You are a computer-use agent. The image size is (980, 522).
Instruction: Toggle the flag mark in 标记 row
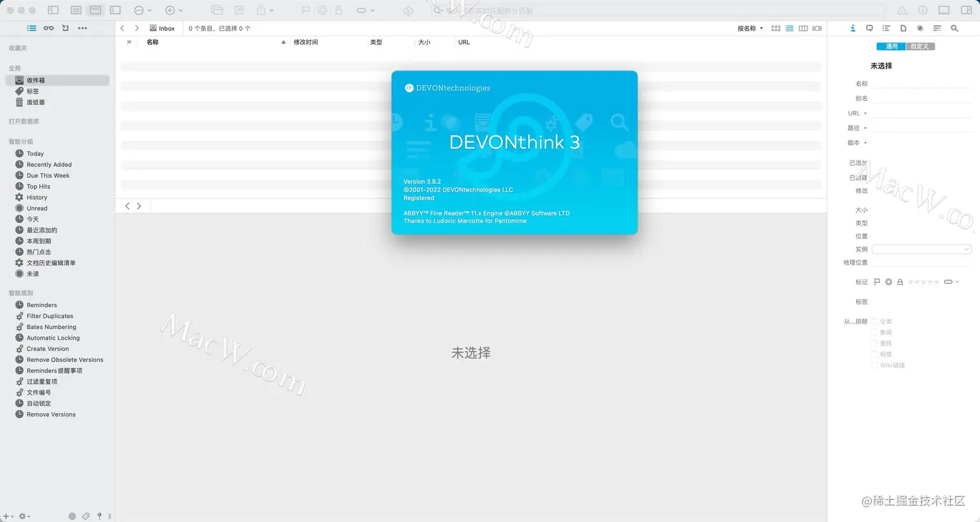pyautogui.click(x=877, y=282)
